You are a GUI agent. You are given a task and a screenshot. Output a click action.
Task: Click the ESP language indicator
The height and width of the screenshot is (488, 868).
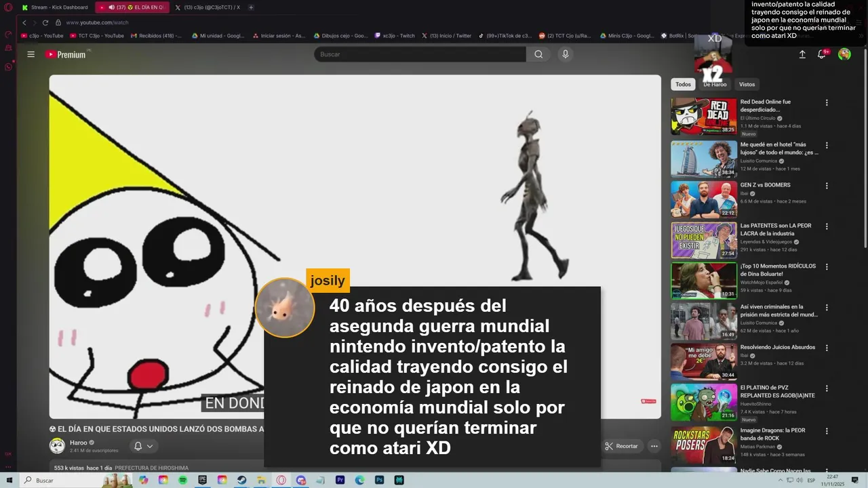pyautogui.click(x=812, y=481)
